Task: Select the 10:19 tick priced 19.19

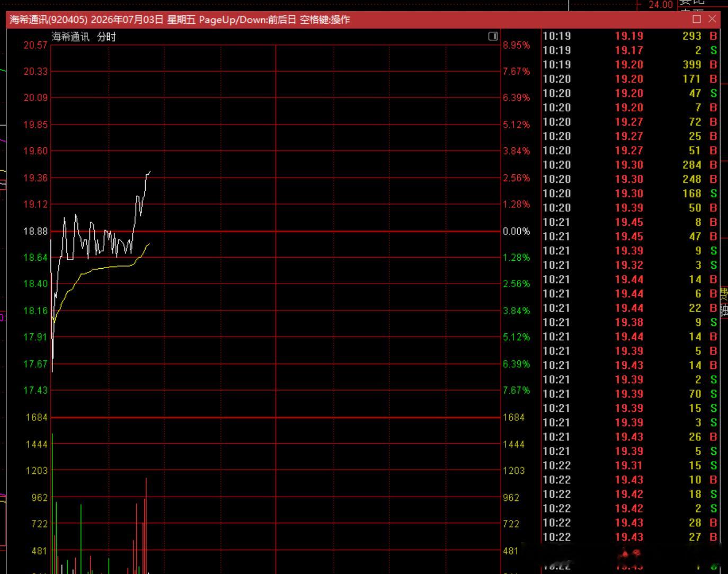Action: click(x=630, y=36)
